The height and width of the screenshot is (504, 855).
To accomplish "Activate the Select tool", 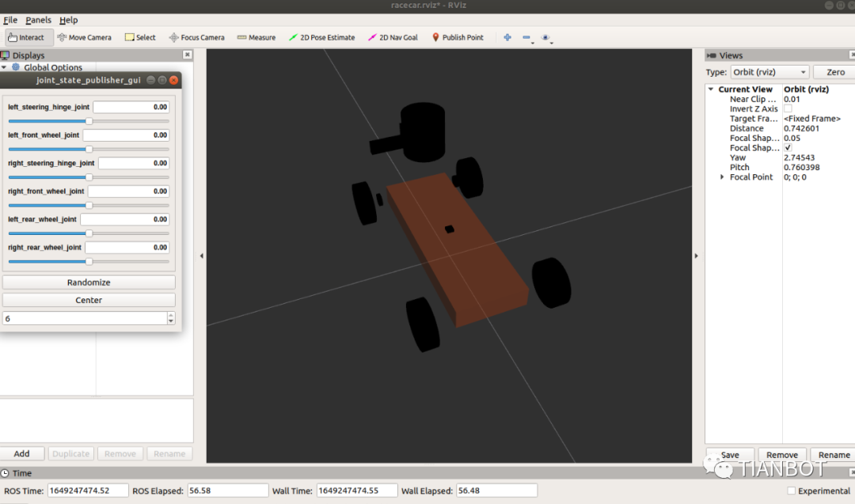I will pos(140,38).
